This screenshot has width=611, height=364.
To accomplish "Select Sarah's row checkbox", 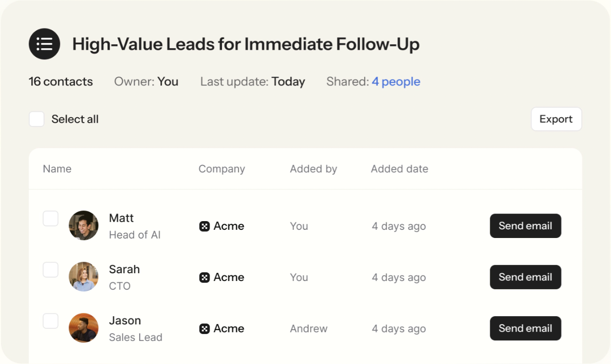I will tap(51, 270).
